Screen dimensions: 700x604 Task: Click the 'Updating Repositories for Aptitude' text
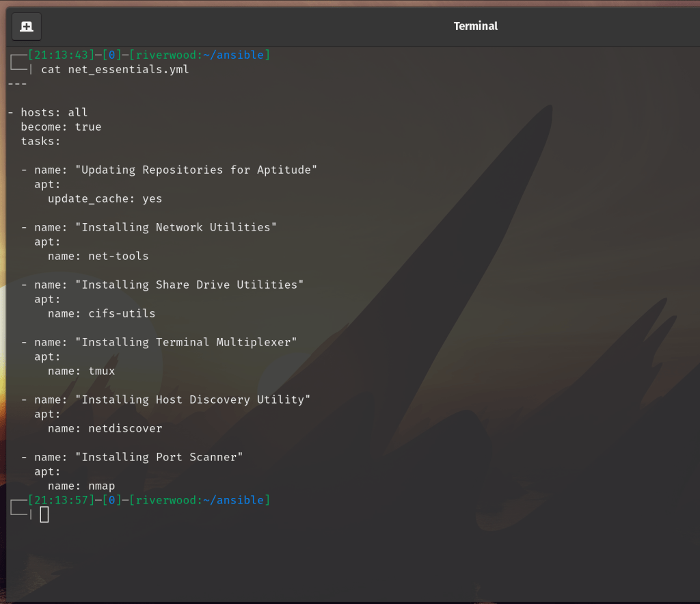199,170
